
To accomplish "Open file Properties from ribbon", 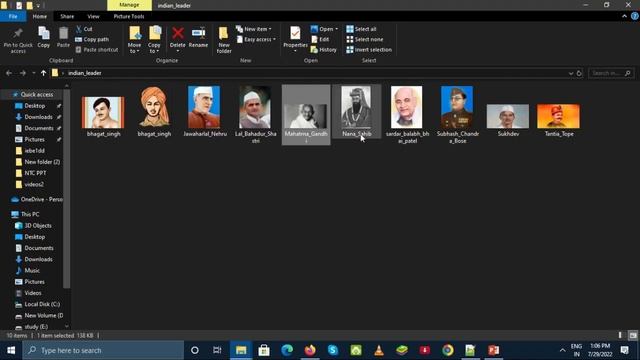I will 295,39.
